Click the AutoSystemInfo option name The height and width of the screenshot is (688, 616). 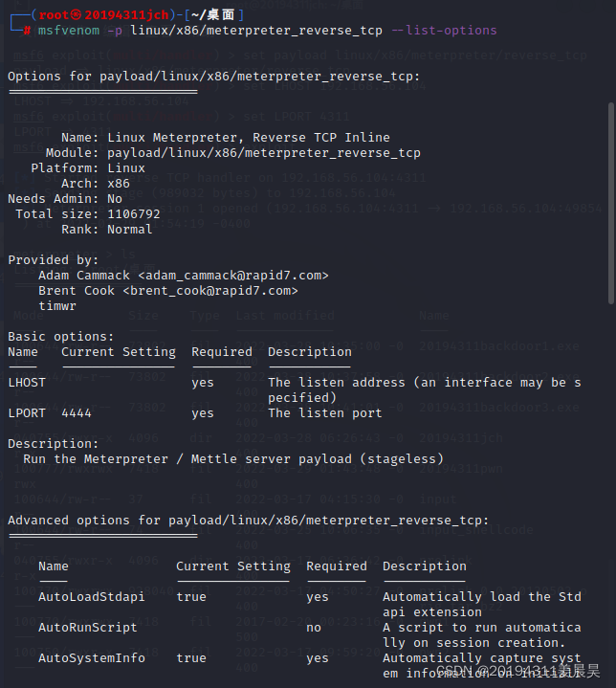[x=92, y=658]
